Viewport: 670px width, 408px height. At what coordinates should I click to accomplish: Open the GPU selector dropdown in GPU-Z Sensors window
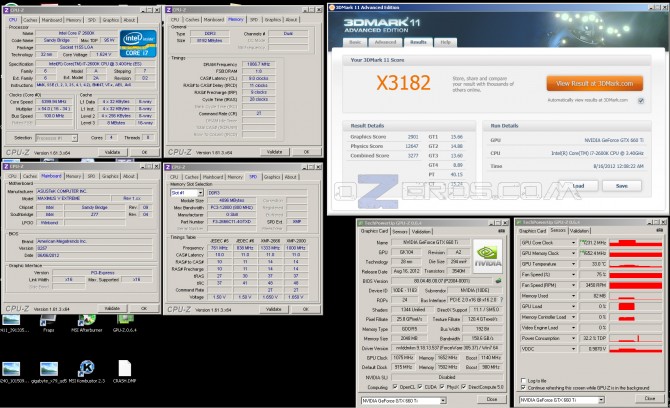[x=601, y=400]
